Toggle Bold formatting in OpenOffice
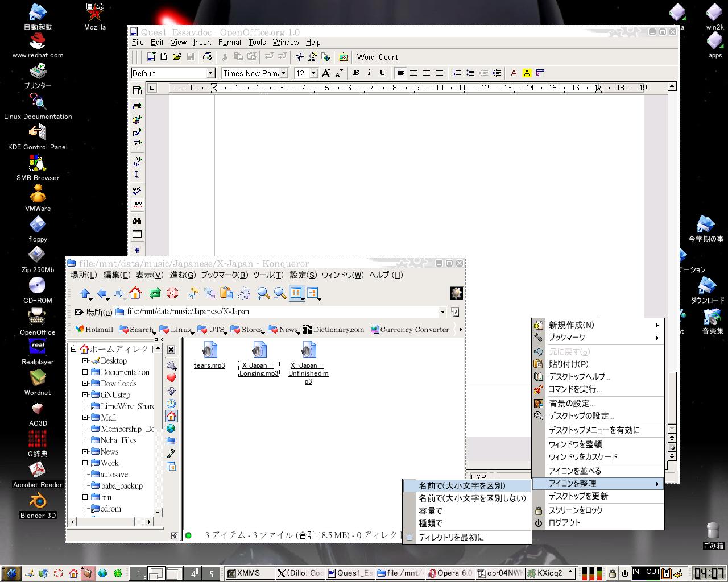Image resolution: width=728 pixels, height=582 pixels. [x=356, y=73]
